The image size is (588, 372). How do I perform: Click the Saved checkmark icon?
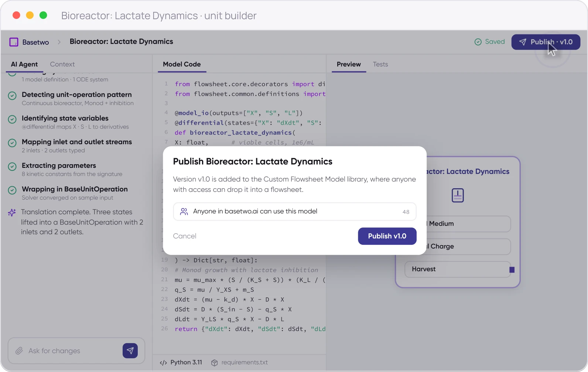point(478,42)
